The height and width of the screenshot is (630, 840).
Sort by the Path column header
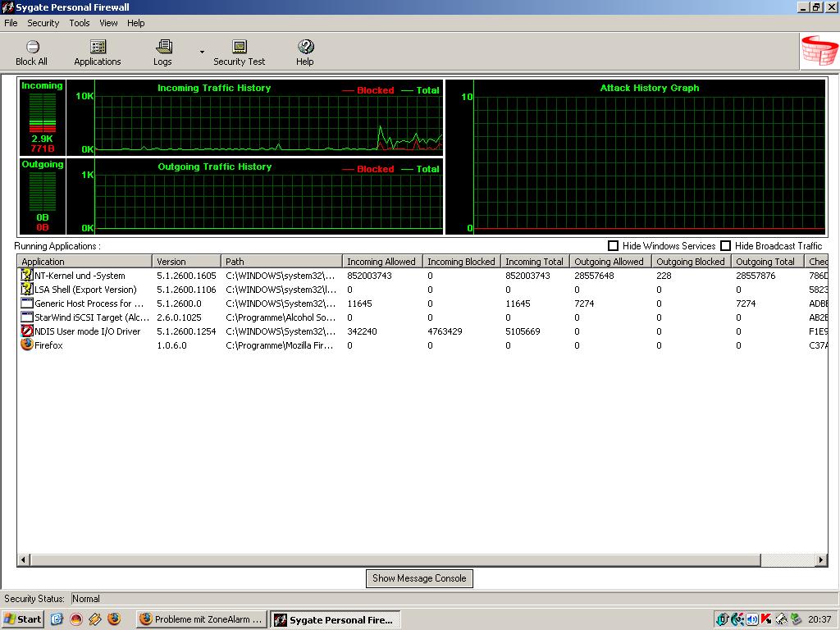[x=282, y=262]
